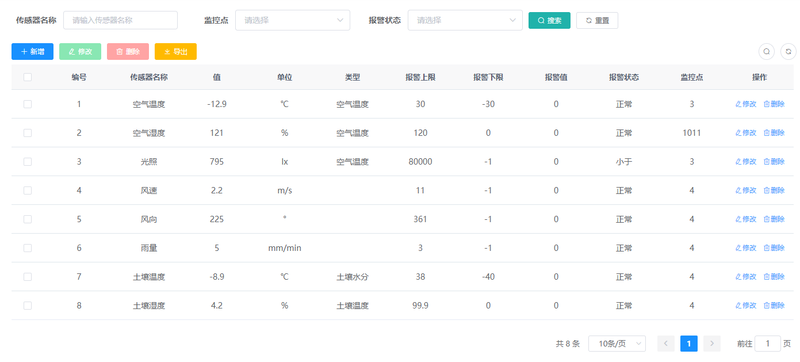
Task: Click the yellow 导出 export button
Action: 176,51
